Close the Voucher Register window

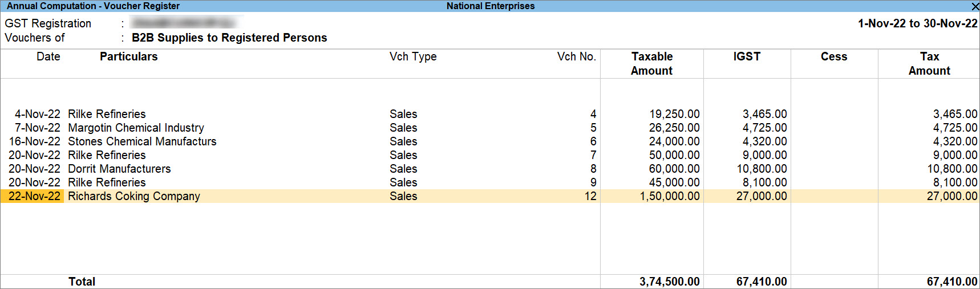point(975,6)
